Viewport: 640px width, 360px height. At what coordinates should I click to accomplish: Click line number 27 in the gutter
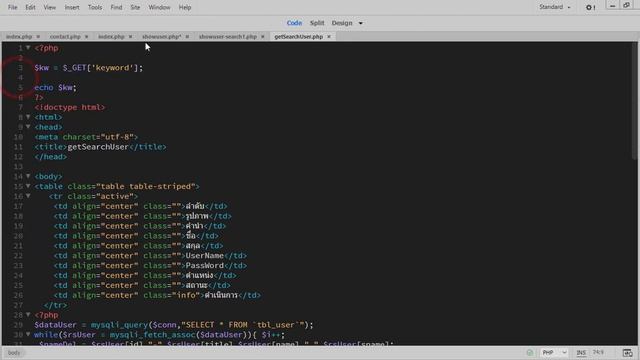[x=18, y=305]
